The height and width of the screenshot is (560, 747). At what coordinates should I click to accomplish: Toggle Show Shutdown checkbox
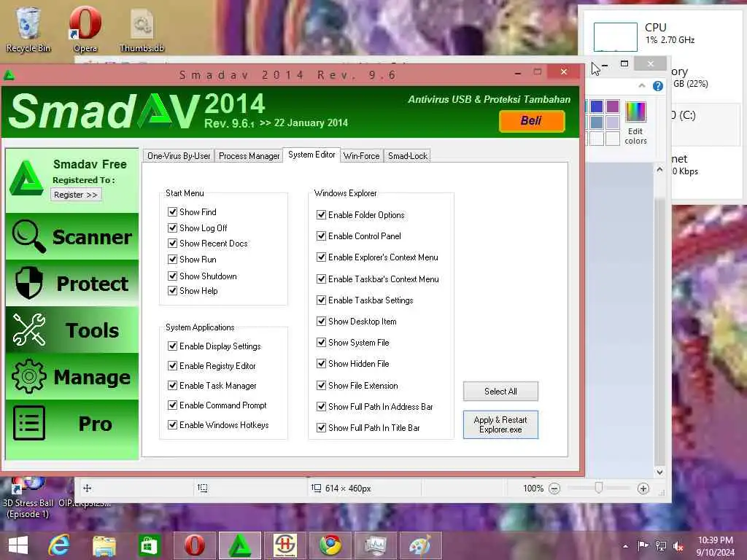pyautogui.click(x=172, y=276)
